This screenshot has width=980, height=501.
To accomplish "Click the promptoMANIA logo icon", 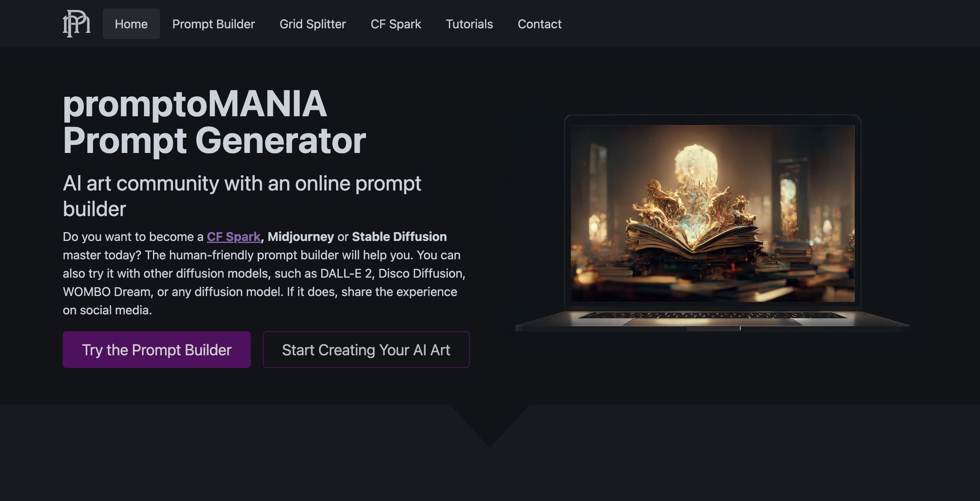I will tap(77, 24).
